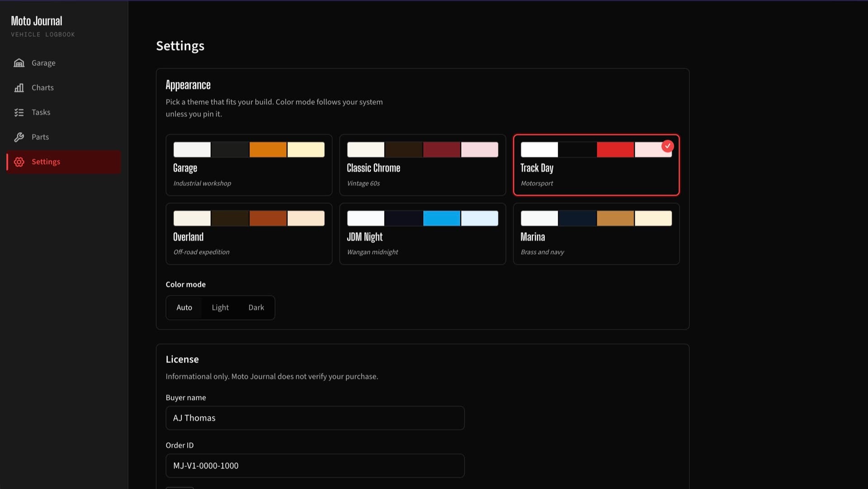This screenshot has width=868, height=489.
Task: Select the Track Day theme title
Action: [537, 168]
